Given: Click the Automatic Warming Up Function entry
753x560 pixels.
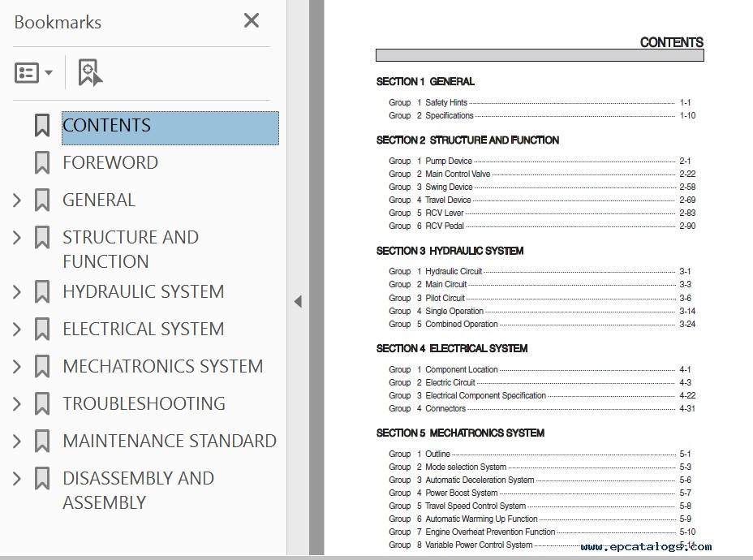Looking at the screenshot, I should click(540, 519).
